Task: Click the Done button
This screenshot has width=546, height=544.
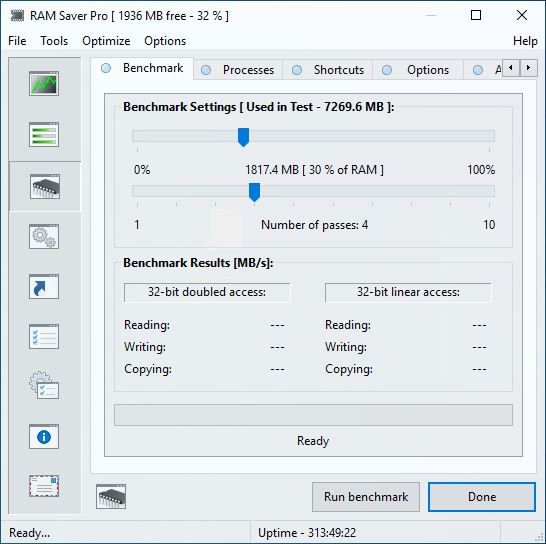Action: pos(482,497)
